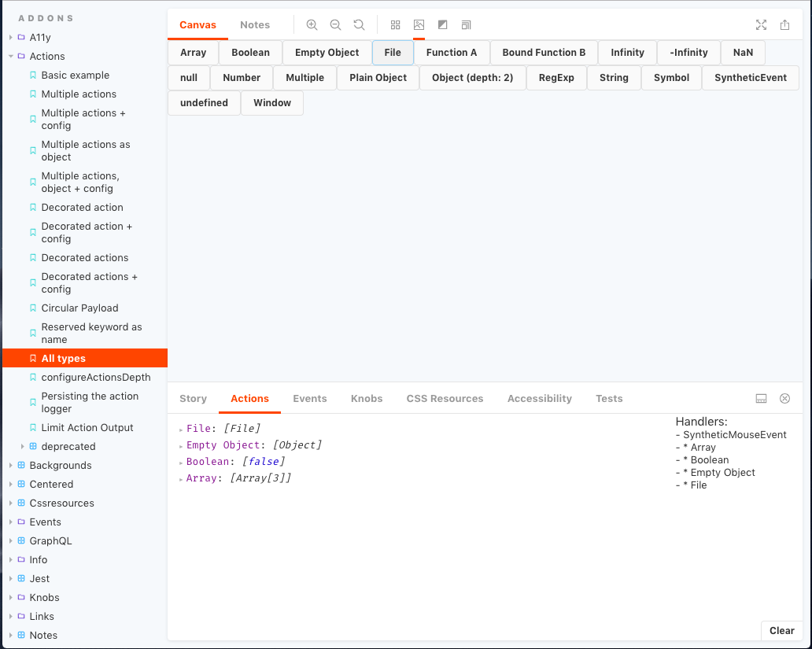Screen dimensions: 812x649
Task: Enter fullscreen canvas mode
Action: coord(761,24)
